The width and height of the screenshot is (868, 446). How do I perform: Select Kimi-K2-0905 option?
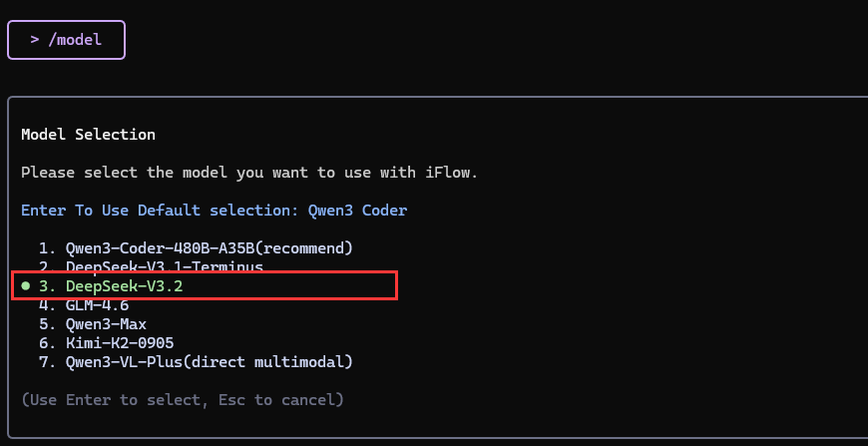[120, 342]
